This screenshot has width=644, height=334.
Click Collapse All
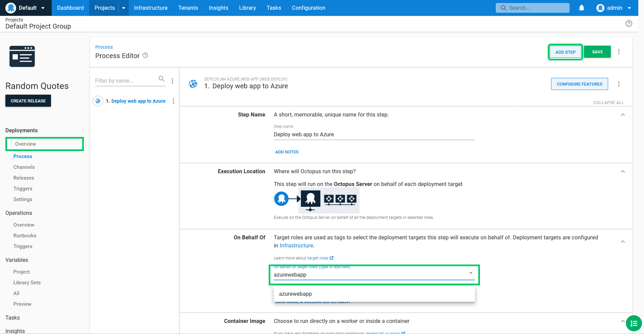pyautogui.click(x=608, y=103)
